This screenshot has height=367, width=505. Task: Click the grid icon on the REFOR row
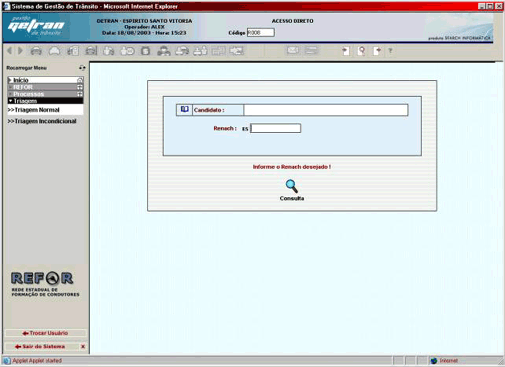[x=80, y=87]
